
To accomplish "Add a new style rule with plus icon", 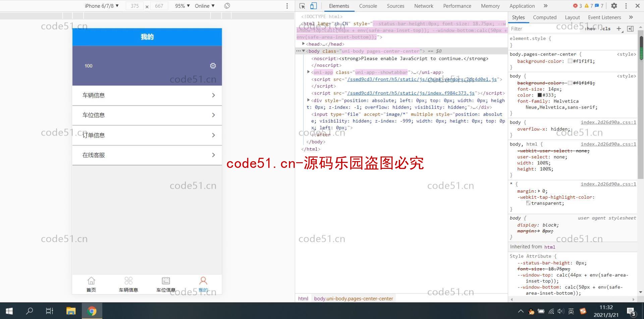I will pyautogui.click(x=619, y=29).
